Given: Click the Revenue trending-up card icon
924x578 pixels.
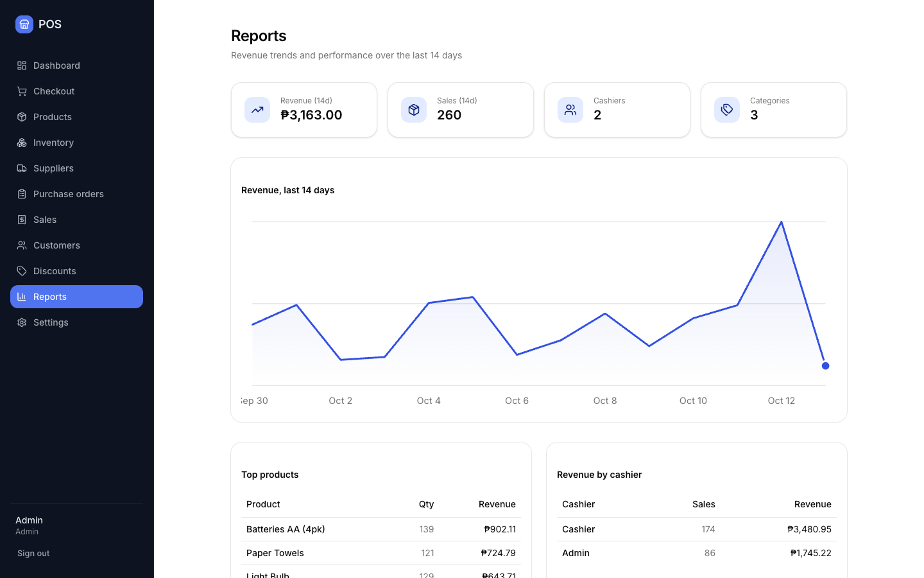Looking at the screenshot, I should point(257,110).
